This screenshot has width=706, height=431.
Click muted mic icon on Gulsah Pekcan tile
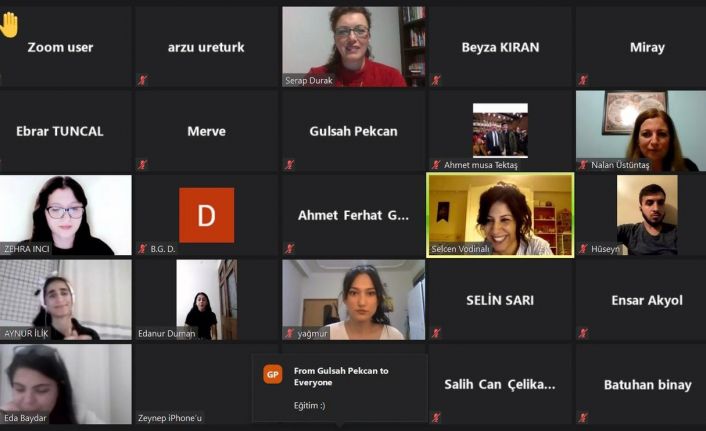click(290, 164)
